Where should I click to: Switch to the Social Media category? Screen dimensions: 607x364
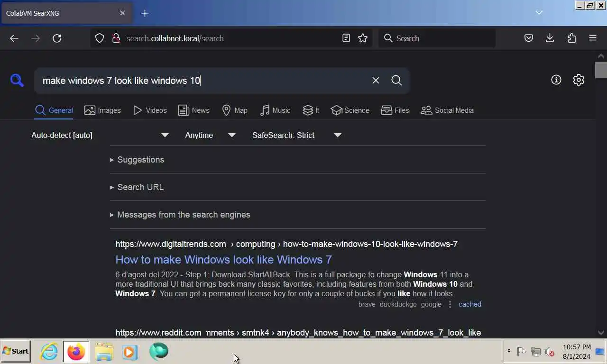point(447,110)
